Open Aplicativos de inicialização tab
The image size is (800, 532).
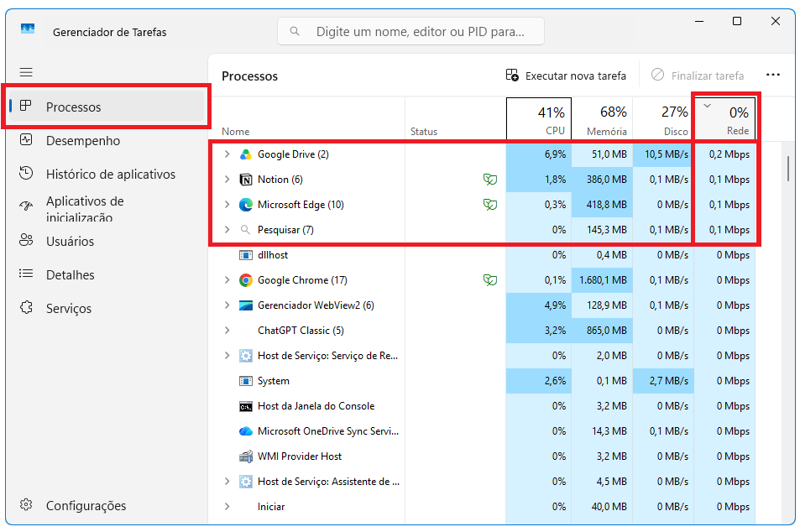click(x=107, y=208)
